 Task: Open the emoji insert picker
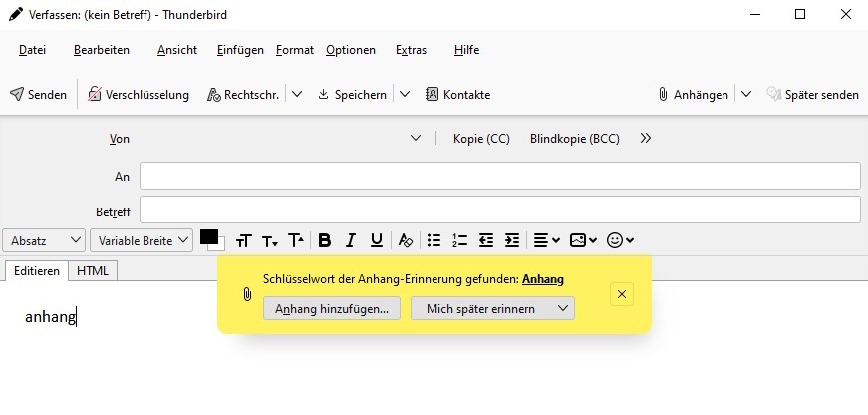pyautogui.click(x=620, y=240)
